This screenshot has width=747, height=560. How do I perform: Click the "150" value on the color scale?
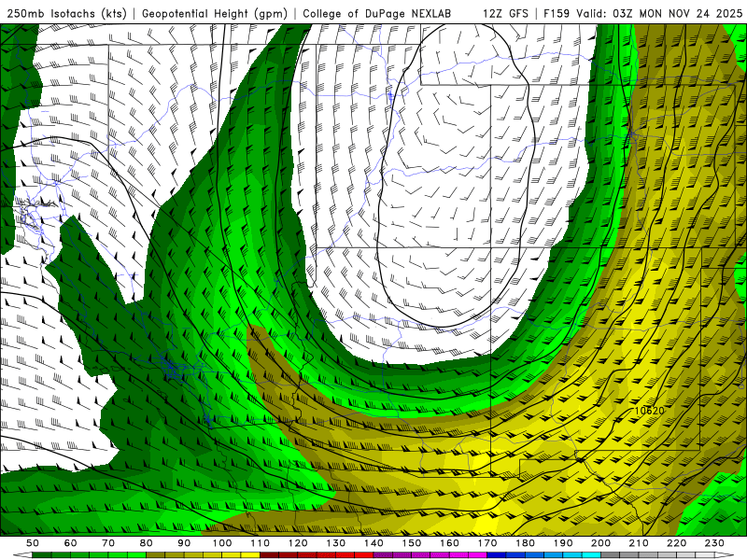pos(412,543)
